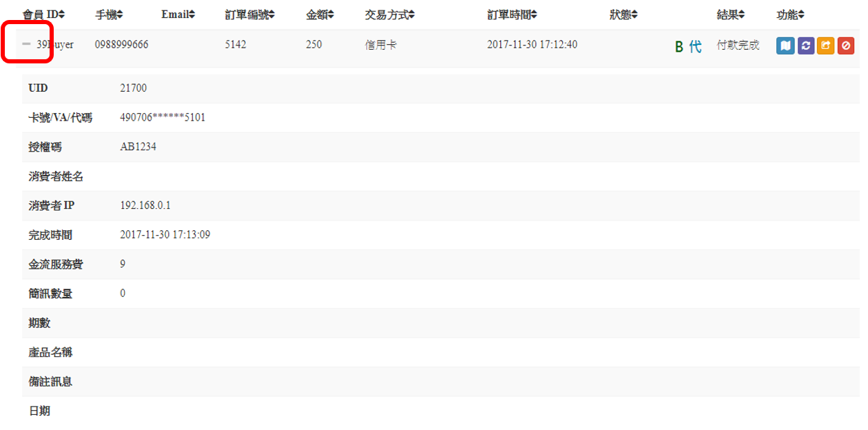Click the red cancel icon button
Screen dimensions: 868x430
845,46
